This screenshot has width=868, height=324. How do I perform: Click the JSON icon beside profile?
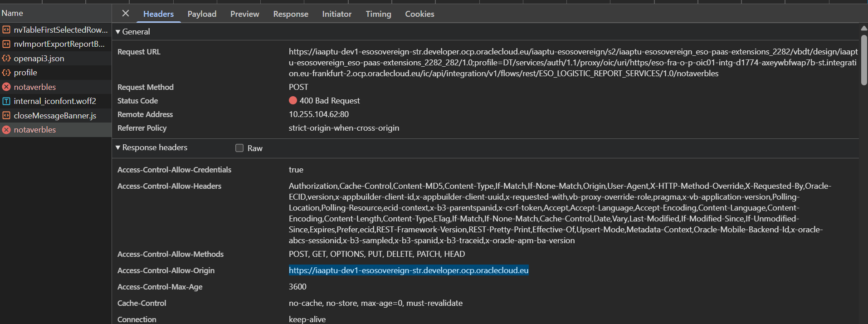point(6,73)
